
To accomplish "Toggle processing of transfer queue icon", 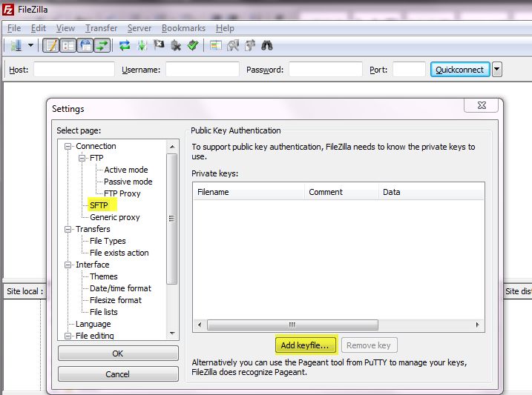I will pyautogui.click(x=142, y=45).
